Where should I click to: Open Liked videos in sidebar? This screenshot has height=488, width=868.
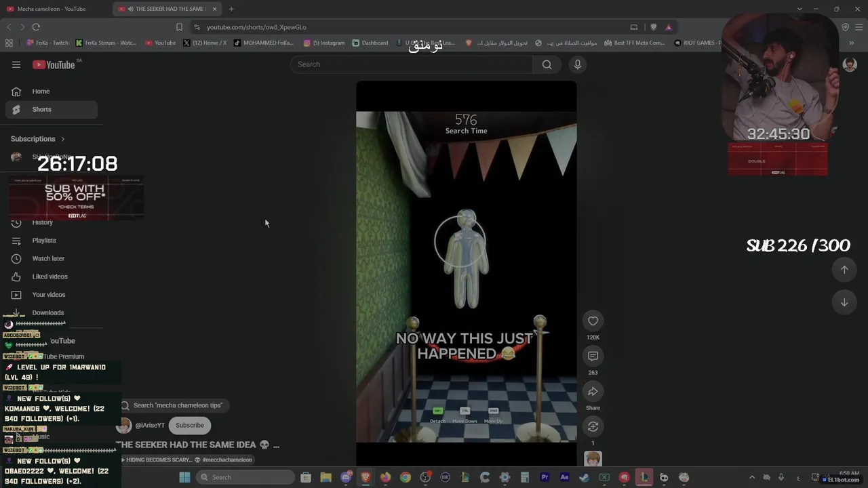pyautogui.click(x=51, y=277)
